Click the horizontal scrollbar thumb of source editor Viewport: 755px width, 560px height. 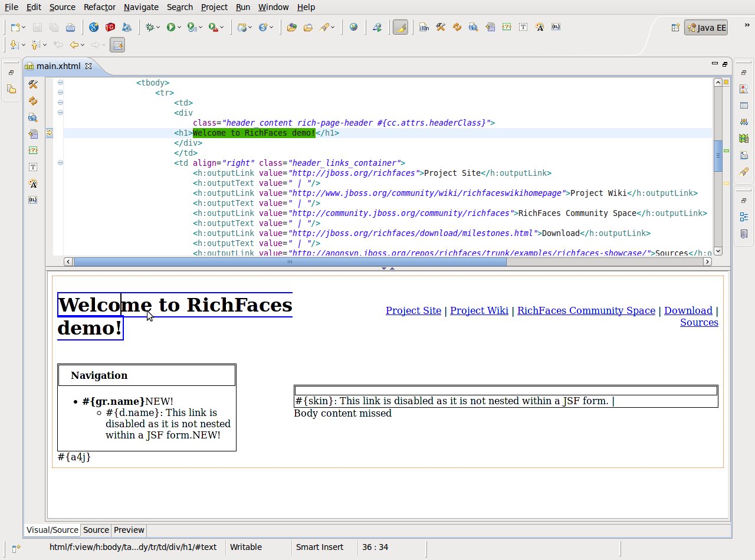pyautogui.click(x=290, y=261)
